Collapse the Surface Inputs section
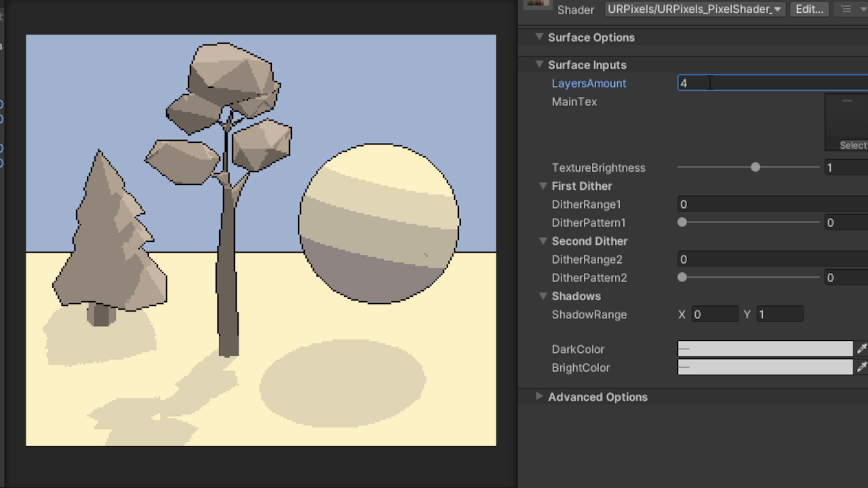This screenshot has width=868, height=488. point(539,65)
